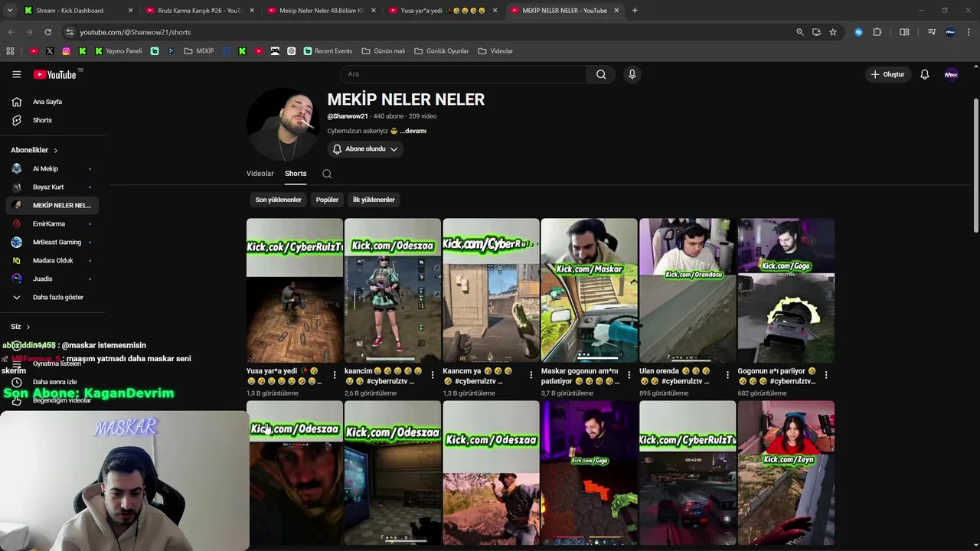Open the Kick.com/Maskar short thumbnail
The image size is (980, 551).
(x=589, y=290)
